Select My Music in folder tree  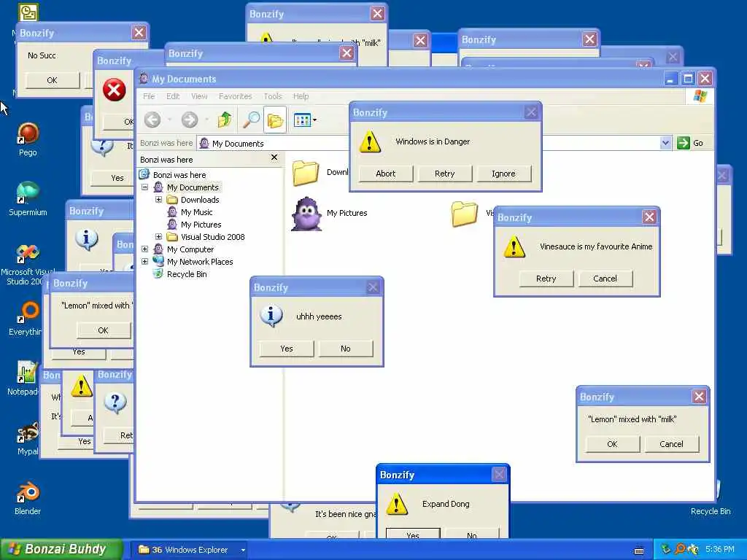click(x=196, y=212)
